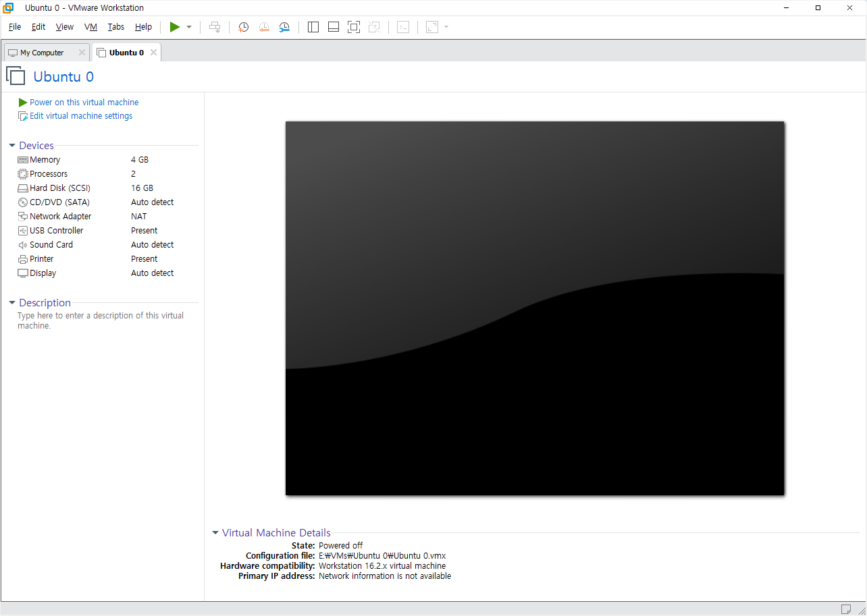Click the Hard Disk value 16 GB
Screen dimensions: 867x616
[x=142, y=188]
